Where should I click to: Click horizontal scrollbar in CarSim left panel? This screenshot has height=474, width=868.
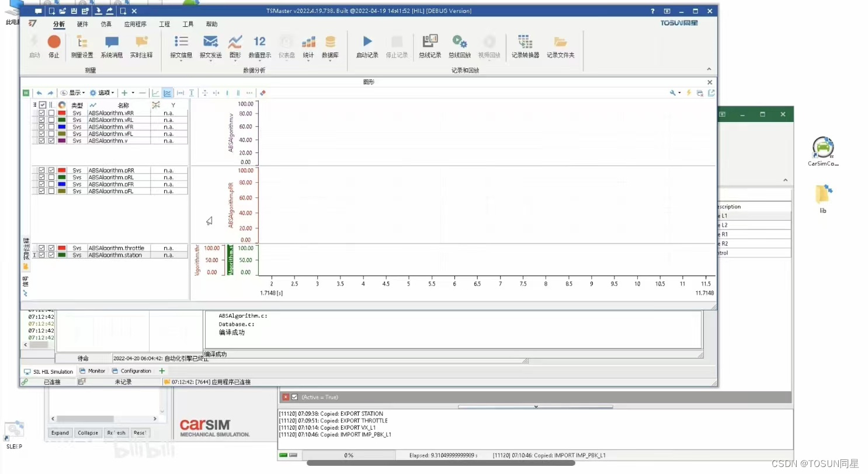coord(104,419)
